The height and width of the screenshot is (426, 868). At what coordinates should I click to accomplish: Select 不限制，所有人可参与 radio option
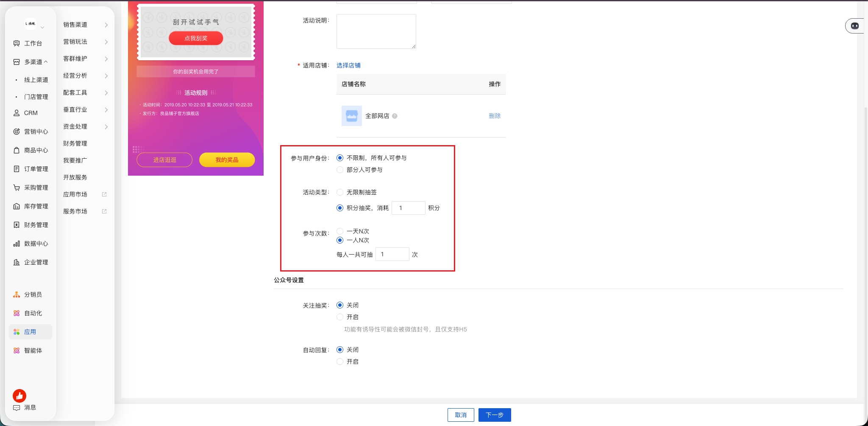pyautogui.click(x=340, y=158)
